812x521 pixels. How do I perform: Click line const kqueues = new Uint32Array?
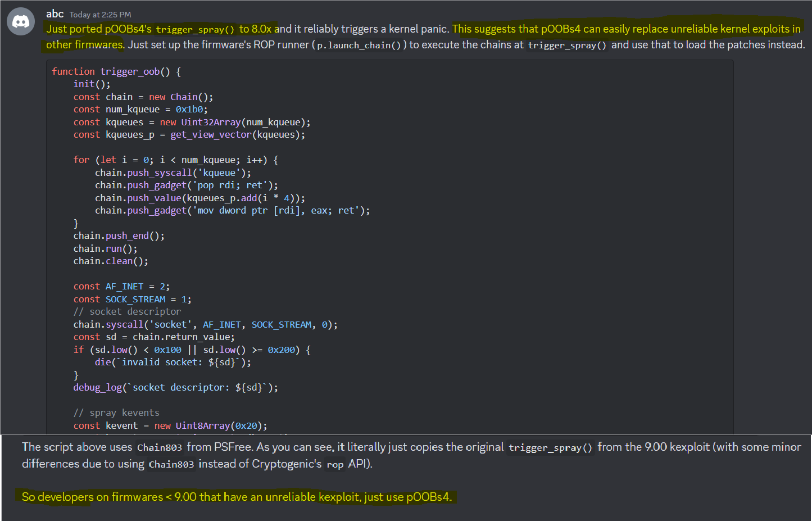coord(192,122)
